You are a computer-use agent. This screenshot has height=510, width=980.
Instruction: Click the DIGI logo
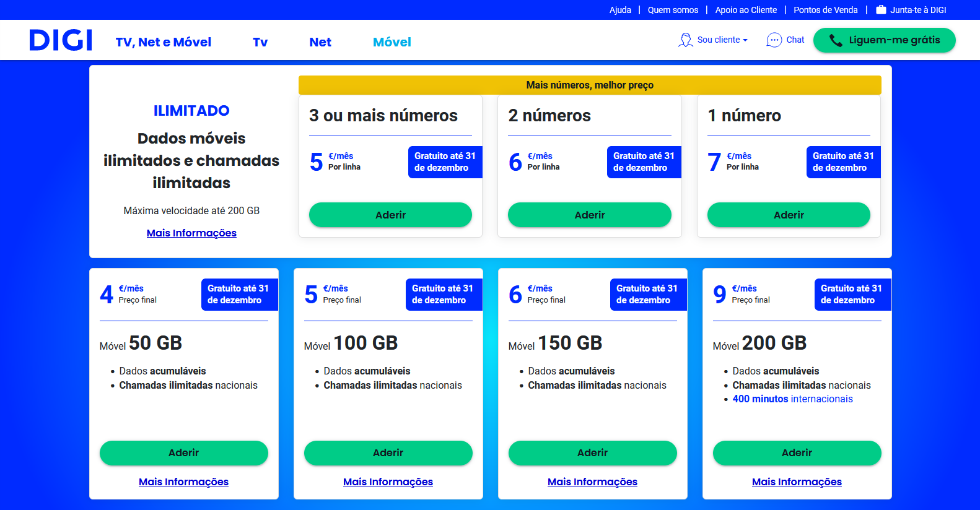click(61, 40)
